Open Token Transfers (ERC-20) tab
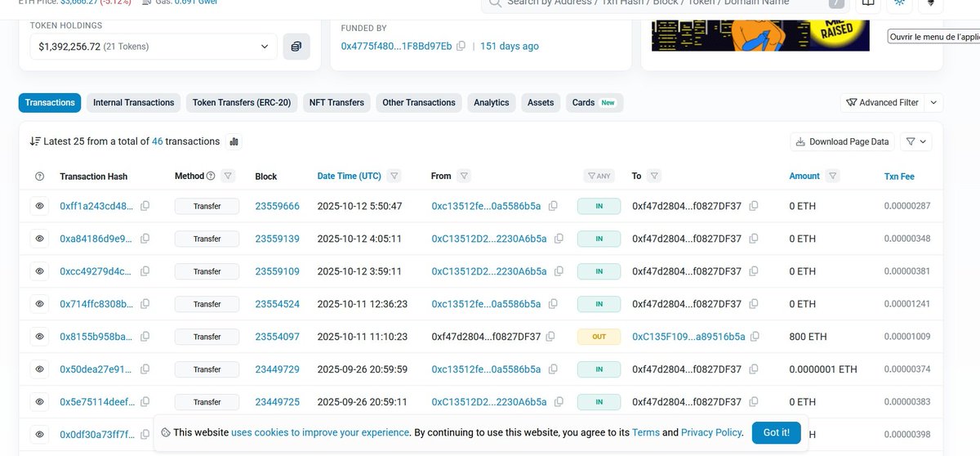Viewport: 980px width, 456px height. [242, 103]
